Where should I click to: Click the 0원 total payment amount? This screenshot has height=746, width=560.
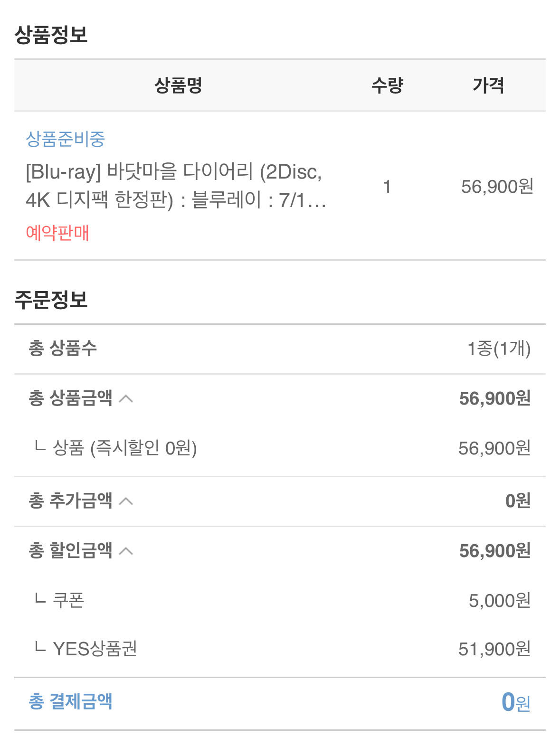pyautogui.click(x=515, y=702)
